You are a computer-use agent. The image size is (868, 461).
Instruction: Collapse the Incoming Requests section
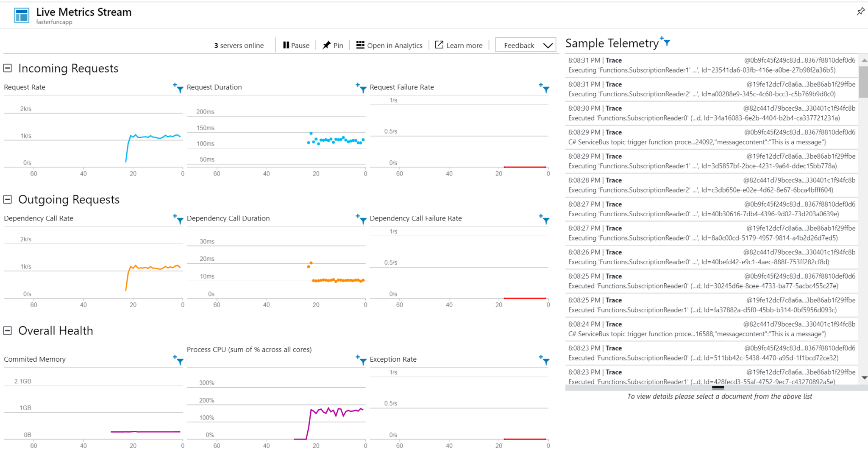(x=7, y=68)
